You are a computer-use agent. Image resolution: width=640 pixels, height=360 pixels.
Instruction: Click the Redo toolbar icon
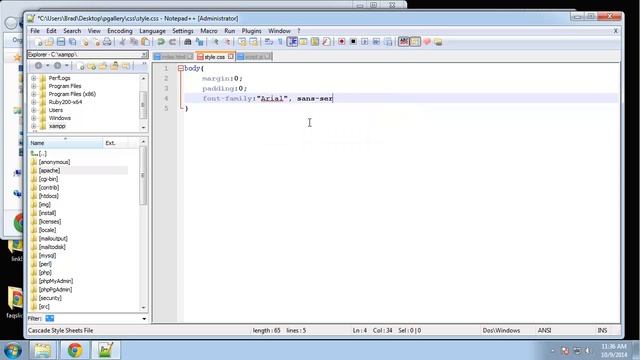[172, 42]
